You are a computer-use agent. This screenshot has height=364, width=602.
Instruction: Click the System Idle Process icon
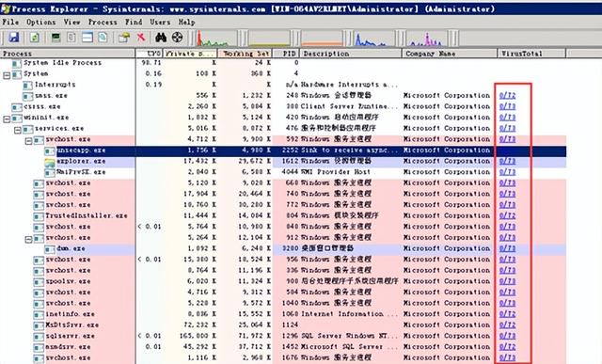pos(17,63)
